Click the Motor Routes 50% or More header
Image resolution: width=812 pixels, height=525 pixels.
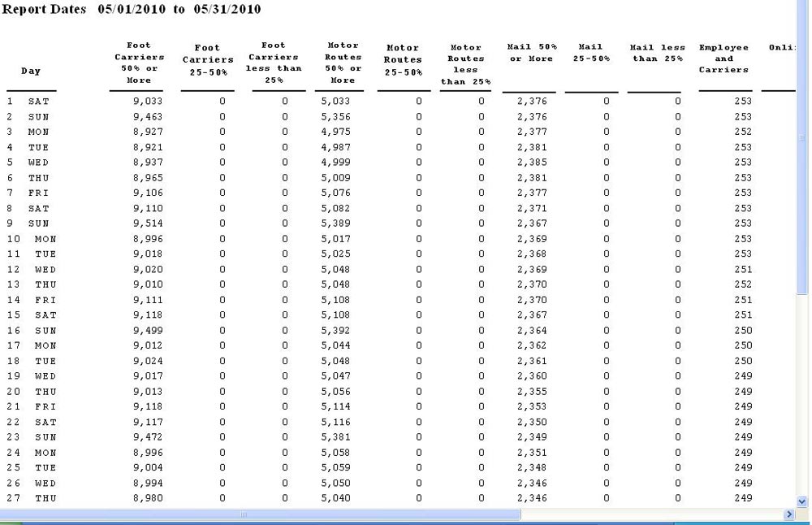(x=343, y=63)
